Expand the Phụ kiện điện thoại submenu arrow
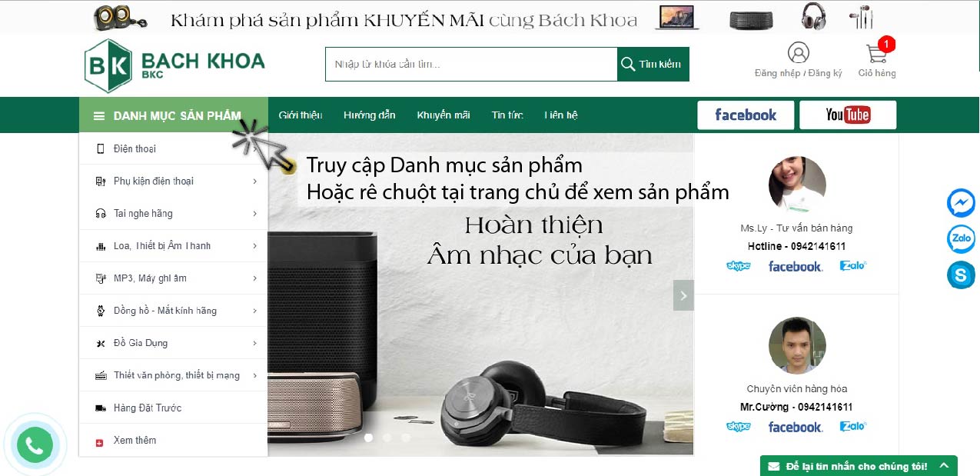The image size is (980, 476). 254,181
